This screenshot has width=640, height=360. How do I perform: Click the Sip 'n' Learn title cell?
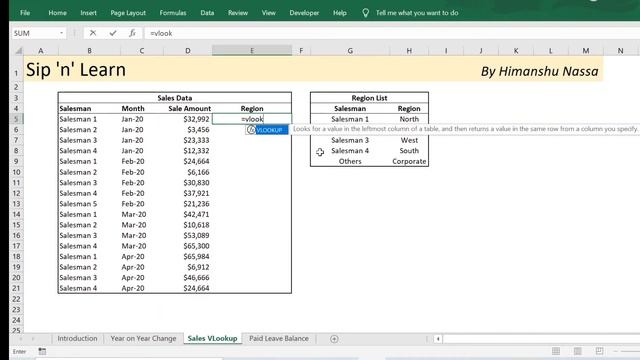76,70
